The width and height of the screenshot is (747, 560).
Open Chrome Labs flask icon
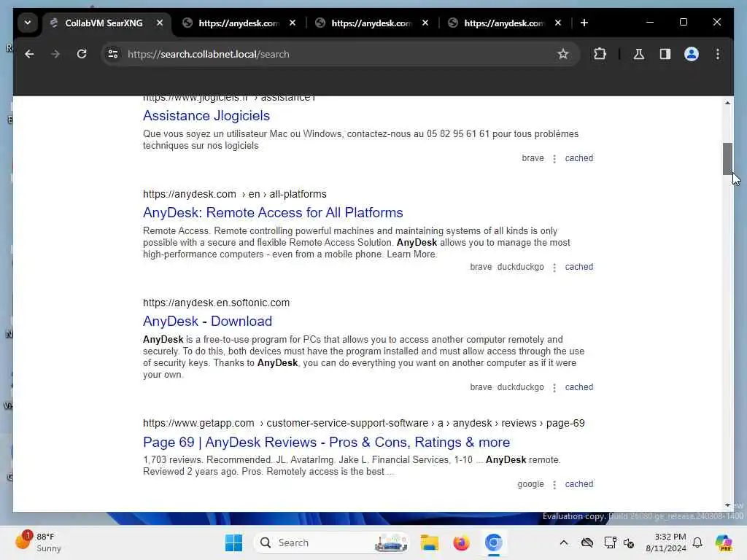(x=639, y=54)
